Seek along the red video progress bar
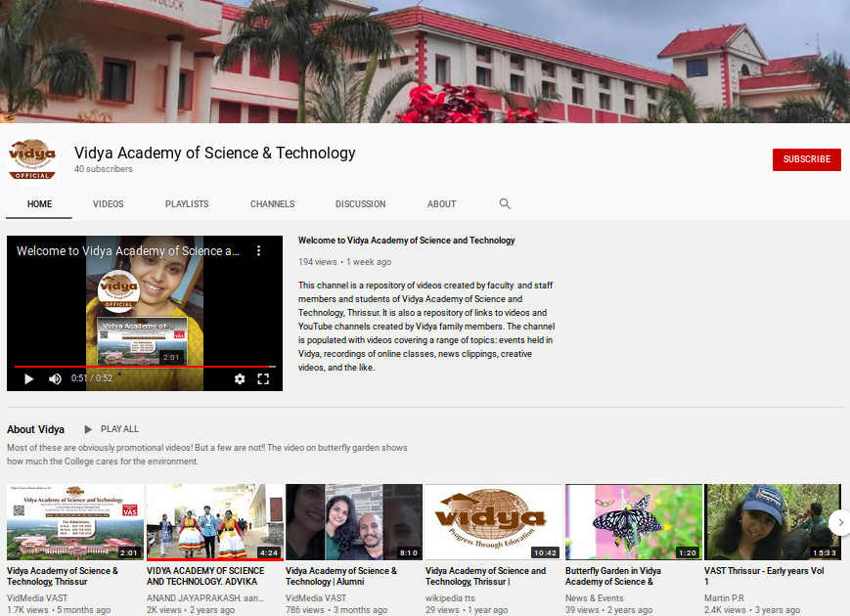Image resolution: width=850 pixels, height=616 pixels. pyautogui.click(x=145, y=367)
